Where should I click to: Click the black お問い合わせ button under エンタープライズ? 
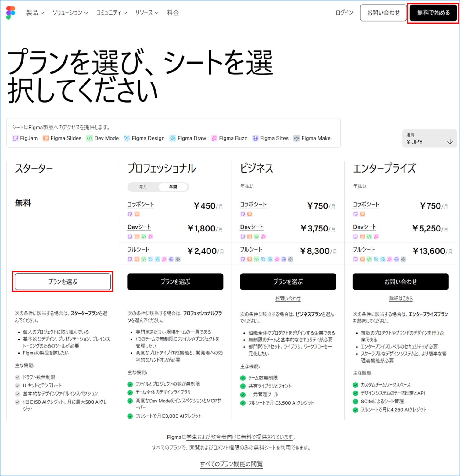[x=401, y=282]
